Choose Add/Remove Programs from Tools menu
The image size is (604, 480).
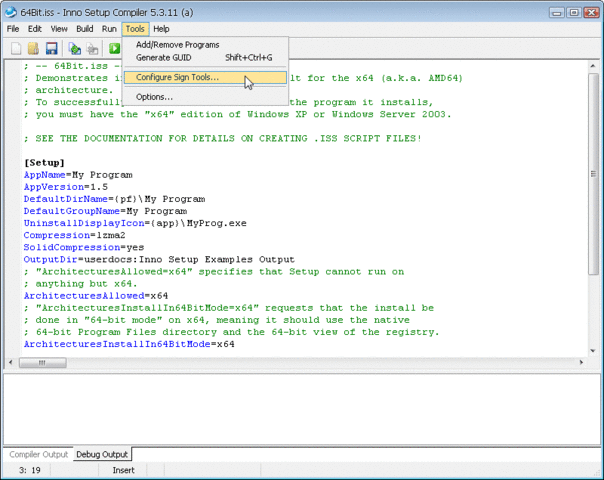(x=205, y=45)
